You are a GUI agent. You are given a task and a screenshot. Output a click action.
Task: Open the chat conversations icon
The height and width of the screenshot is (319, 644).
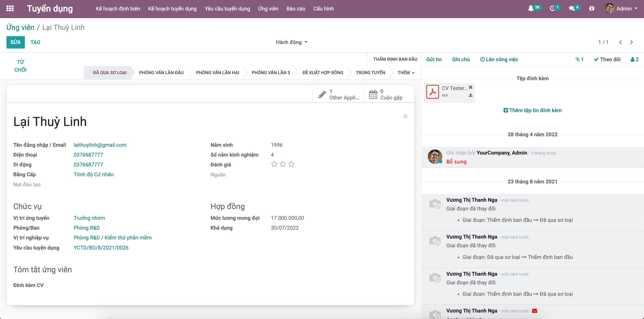click(x=572, y=8)
